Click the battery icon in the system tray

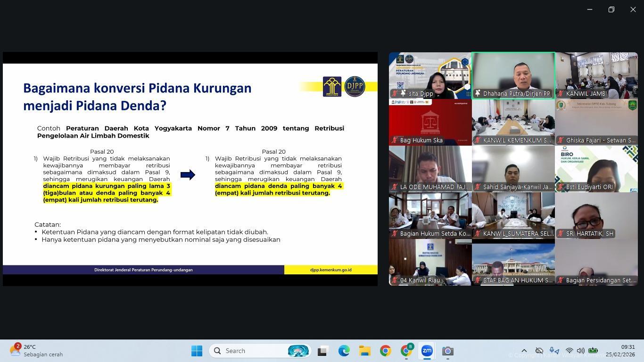click(594, 351)
